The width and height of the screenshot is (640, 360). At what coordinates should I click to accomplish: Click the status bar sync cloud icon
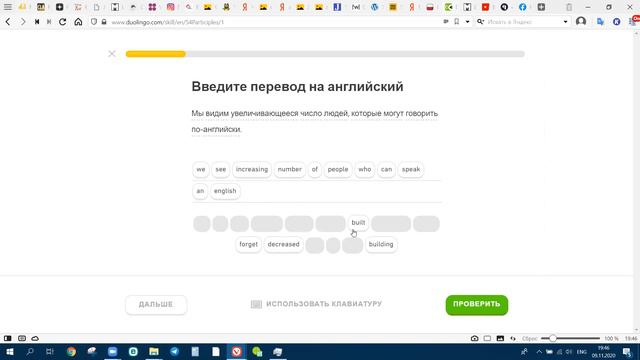tap(35, 338)
